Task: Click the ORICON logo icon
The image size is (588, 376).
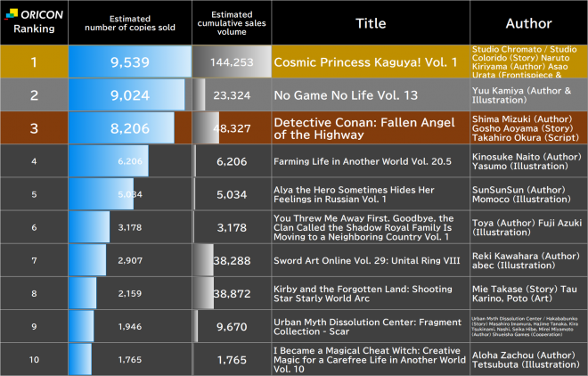Action: pyautogui.click(x=12, y=14)
